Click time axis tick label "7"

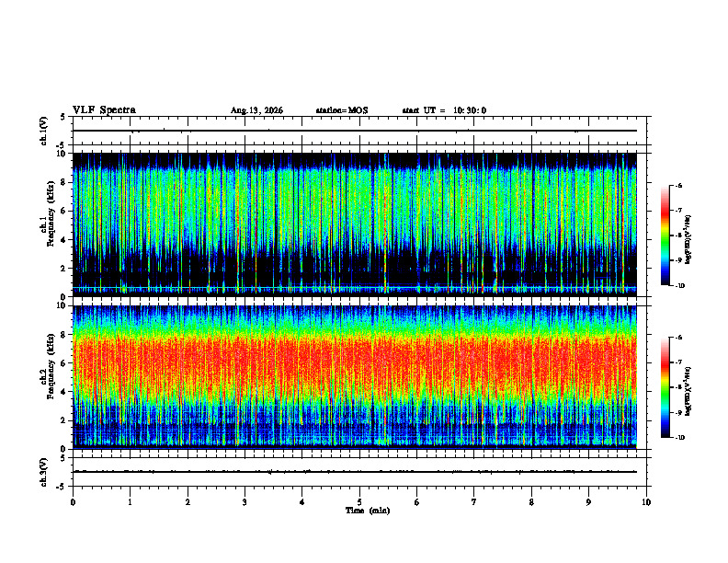point(474,502)
